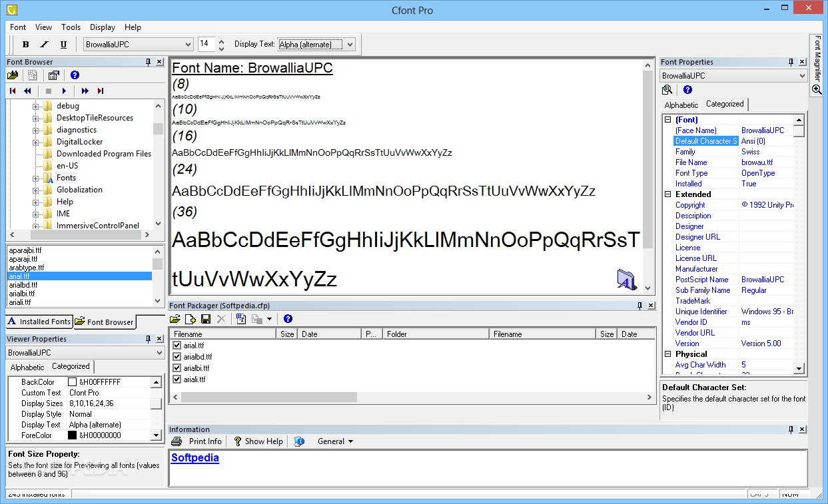The image size is (828, 504).
Task: Select the Fonts folder in the tree
Action: (66, 178)
